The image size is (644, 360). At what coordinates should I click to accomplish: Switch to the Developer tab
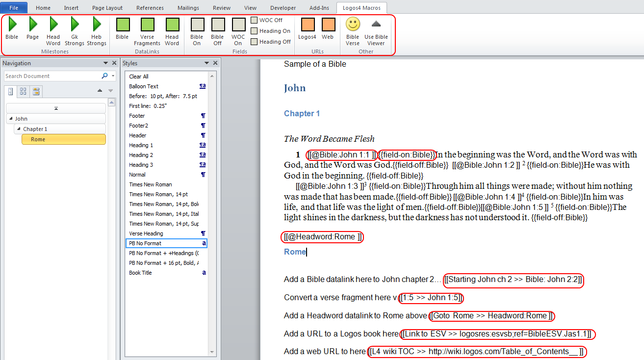283,8
